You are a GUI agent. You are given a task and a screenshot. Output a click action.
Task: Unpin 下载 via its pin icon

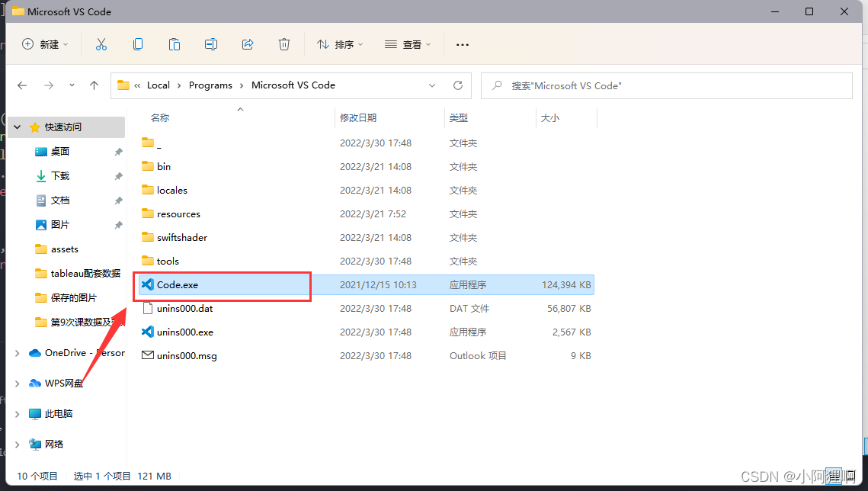pos(118,176)
